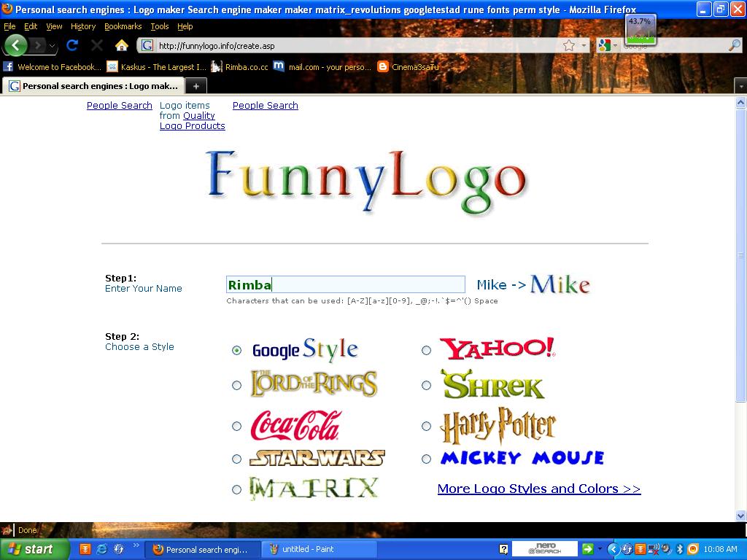Open the search engine selector dropdown
The height and width of the screenshot is (560, 747).
tap(616, 46)
